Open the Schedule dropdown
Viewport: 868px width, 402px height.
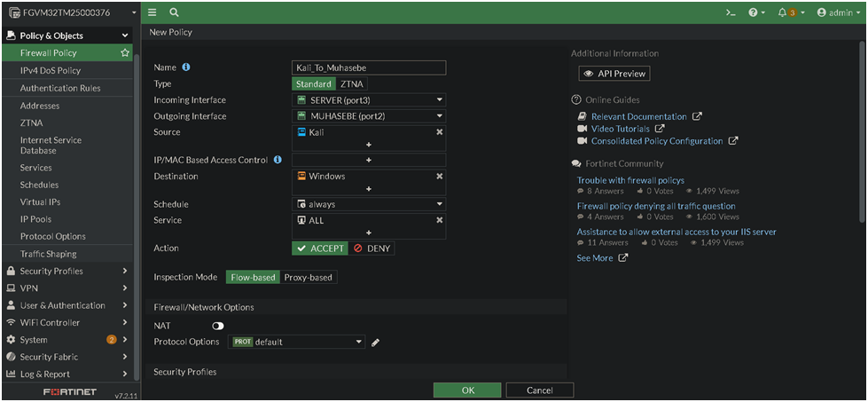tap(369, 204)
